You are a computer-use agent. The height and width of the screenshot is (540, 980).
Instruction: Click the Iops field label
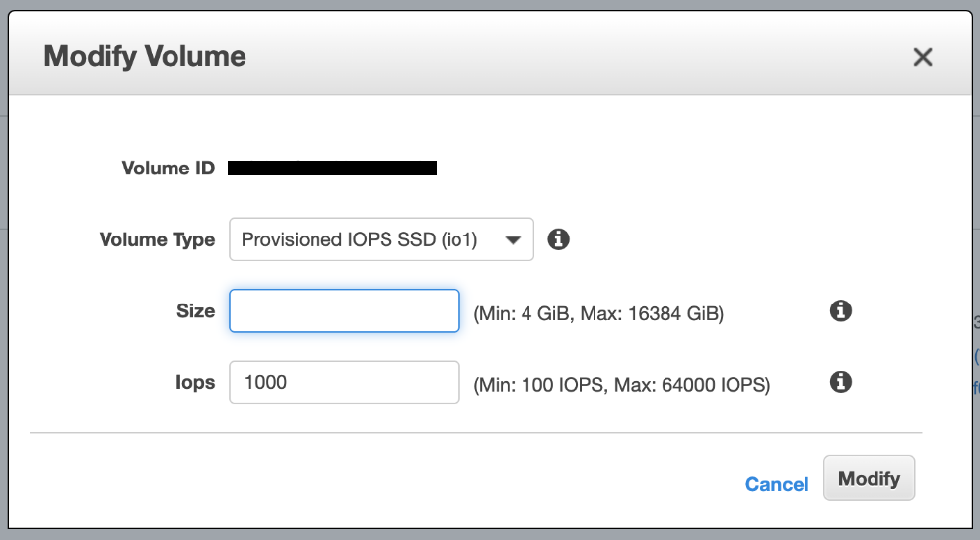(195, 382)
